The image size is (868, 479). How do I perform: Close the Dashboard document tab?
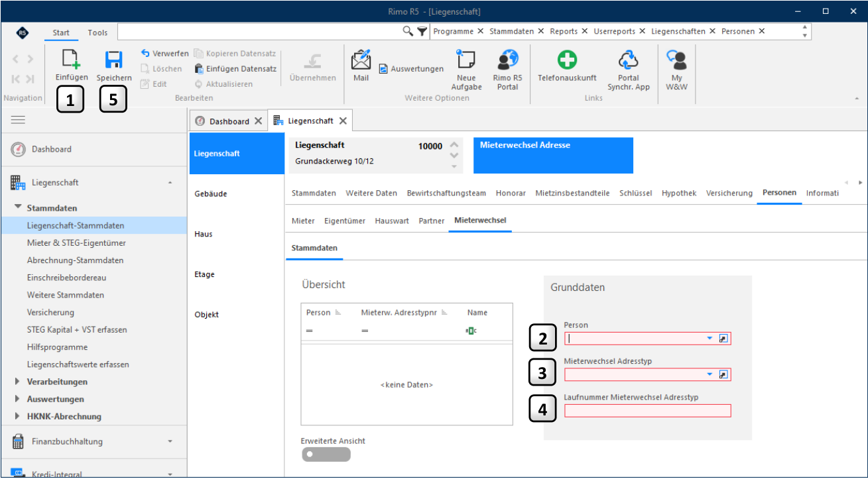coord(258,121)
